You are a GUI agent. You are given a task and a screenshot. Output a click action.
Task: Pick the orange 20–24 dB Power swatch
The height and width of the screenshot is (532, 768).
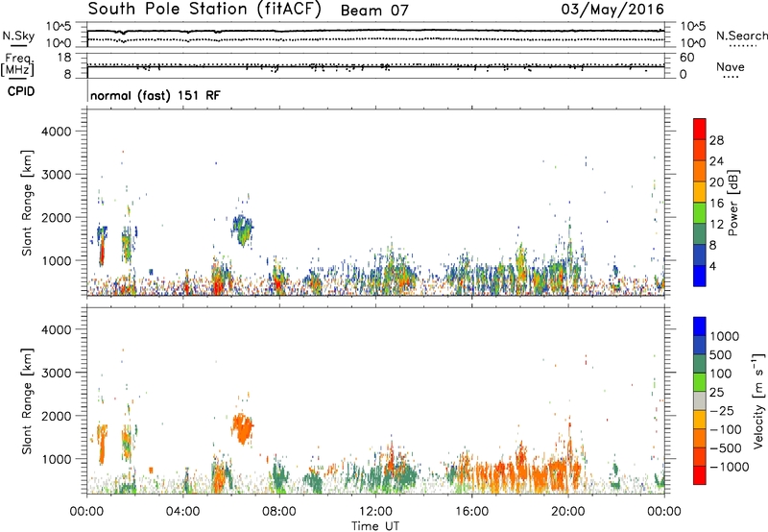point(700,172)
